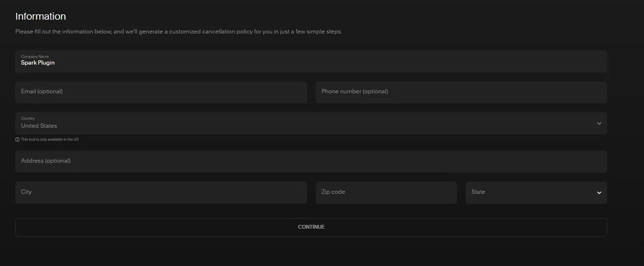
Task: Click the Company Name field containing Spark Plugin
Action: (311, 61)
